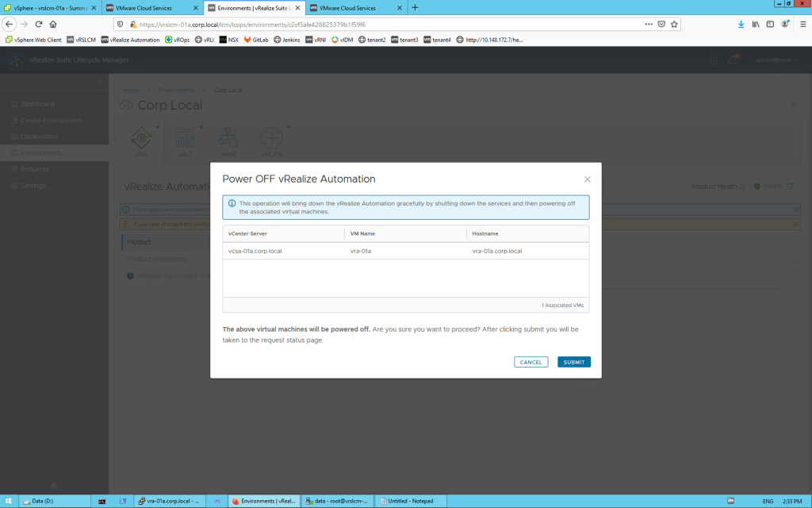
Task: Click the browser reload icon
Action: [38, 25]
